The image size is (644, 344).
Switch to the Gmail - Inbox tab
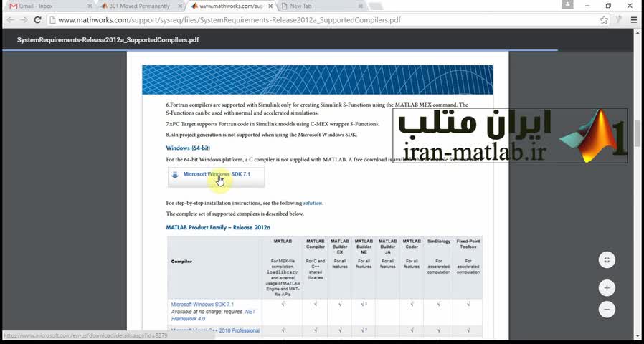point(50,6)
